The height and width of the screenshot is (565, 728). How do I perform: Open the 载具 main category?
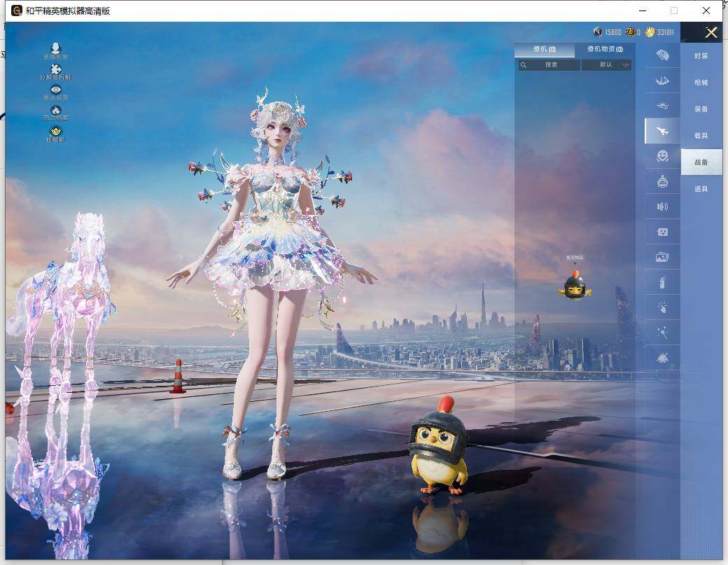click(701, 136)
